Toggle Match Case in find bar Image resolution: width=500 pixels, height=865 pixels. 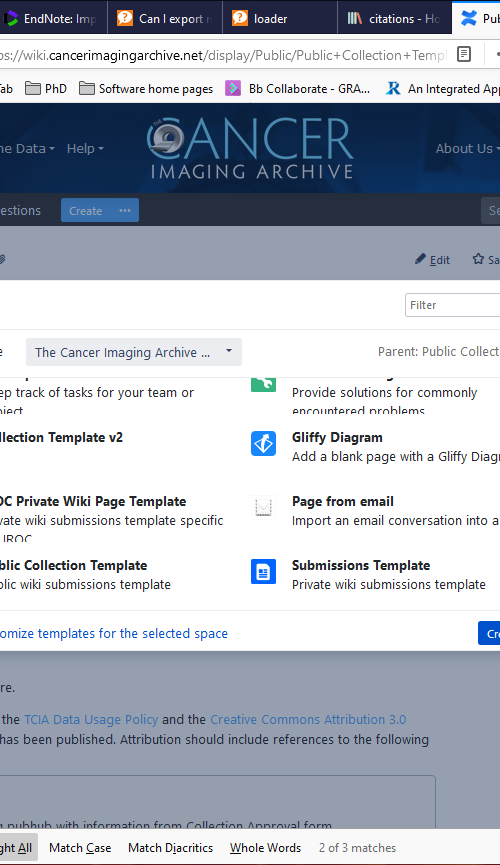coord(80,848)
